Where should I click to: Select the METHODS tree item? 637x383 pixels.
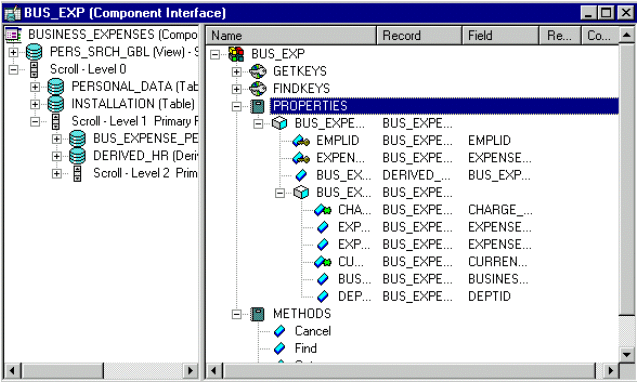302,314
